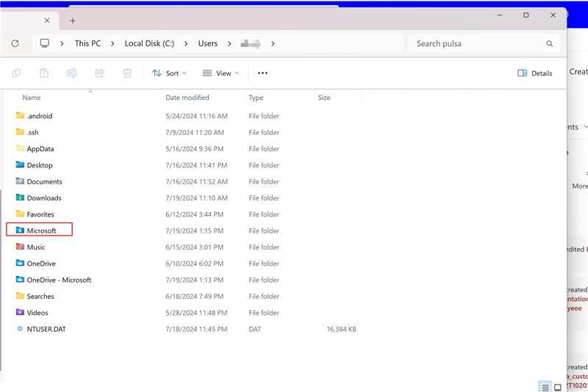Viewport: 588px width, 392px height.
Task: Toggle the Details pane
Action: 535,73
